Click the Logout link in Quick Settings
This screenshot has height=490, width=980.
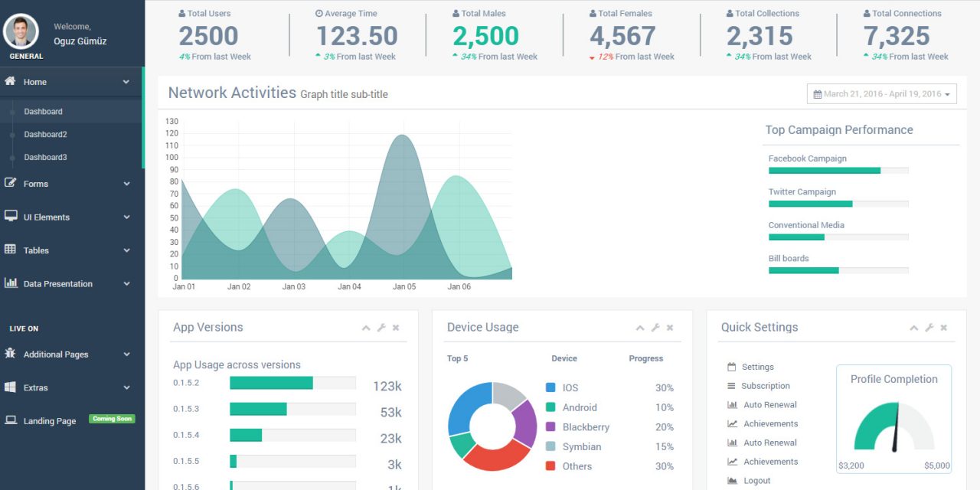coord(757,481)
